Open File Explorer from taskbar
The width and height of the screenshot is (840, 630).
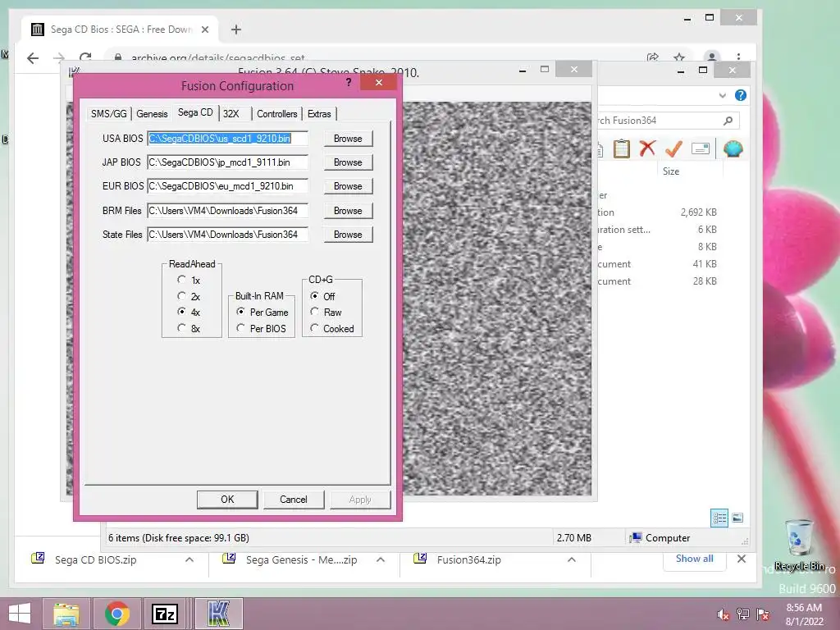point(66,614)
